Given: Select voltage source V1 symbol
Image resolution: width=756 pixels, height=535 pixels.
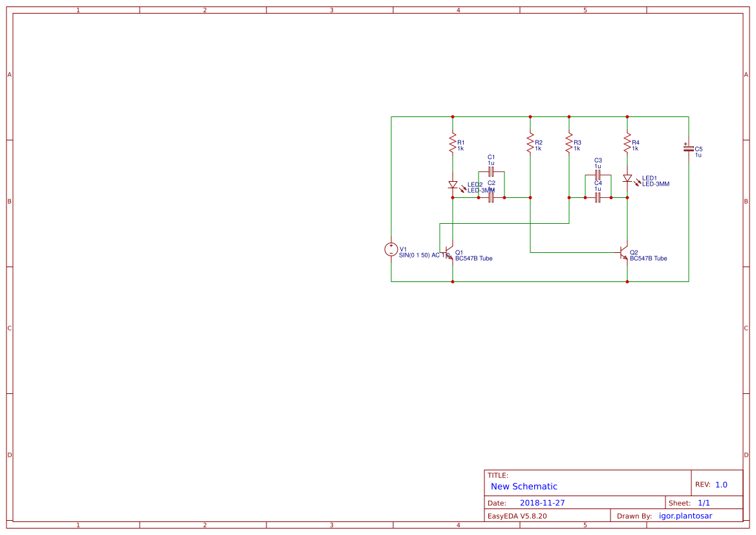Looking at the screenshot, I should click(391, 250).
